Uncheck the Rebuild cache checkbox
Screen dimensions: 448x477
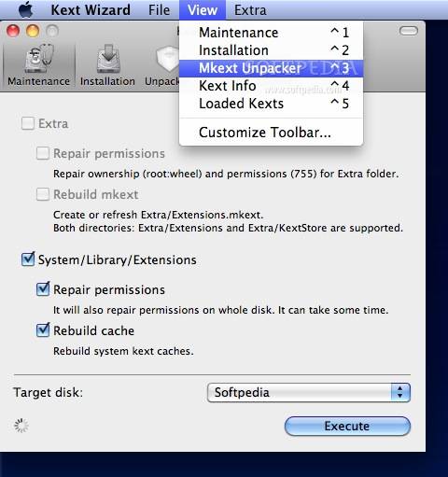click(x=43, y=330)
